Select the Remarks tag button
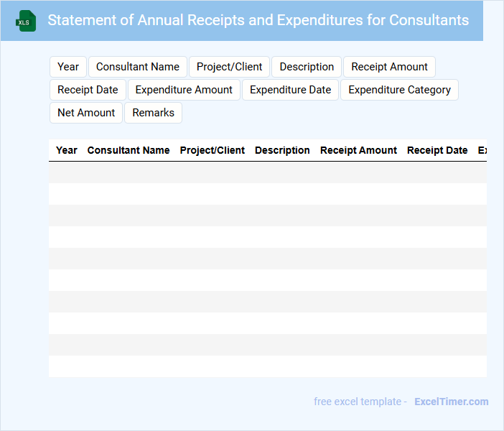 coord(153,113)
